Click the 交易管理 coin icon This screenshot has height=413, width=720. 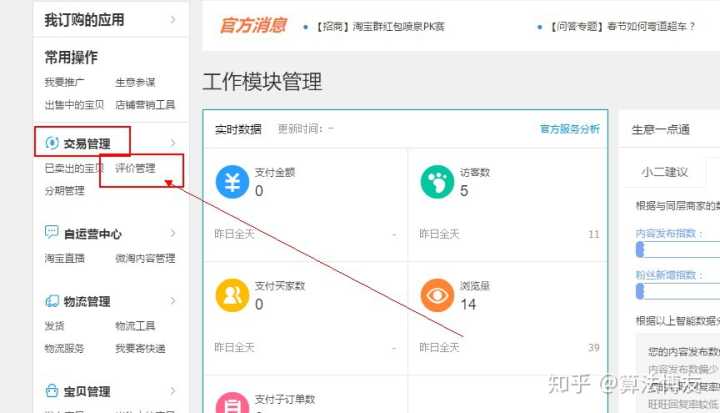[x=52, y=143]
